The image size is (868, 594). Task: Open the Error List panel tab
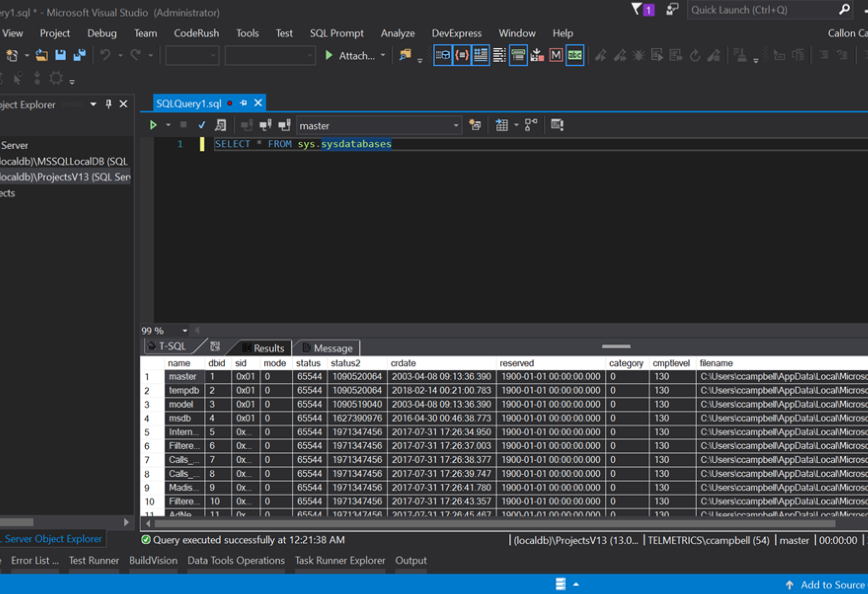[34, 561]
